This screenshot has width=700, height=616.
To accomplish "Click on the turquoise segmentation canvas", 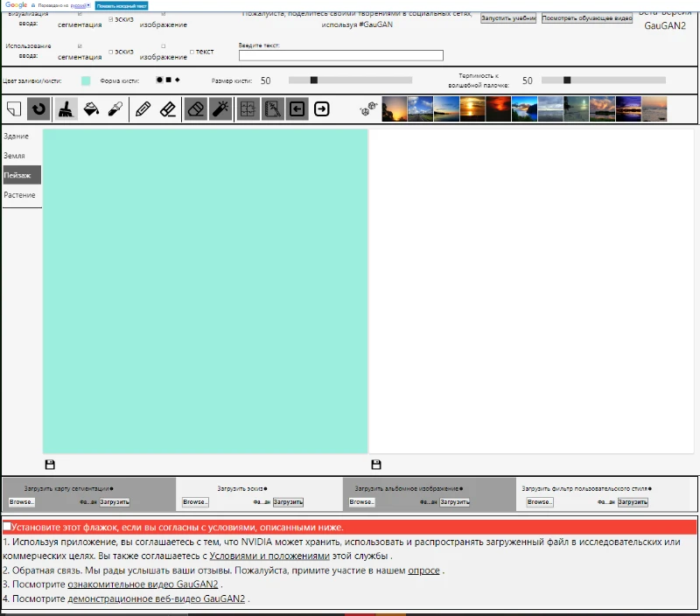I will [205, 291].
